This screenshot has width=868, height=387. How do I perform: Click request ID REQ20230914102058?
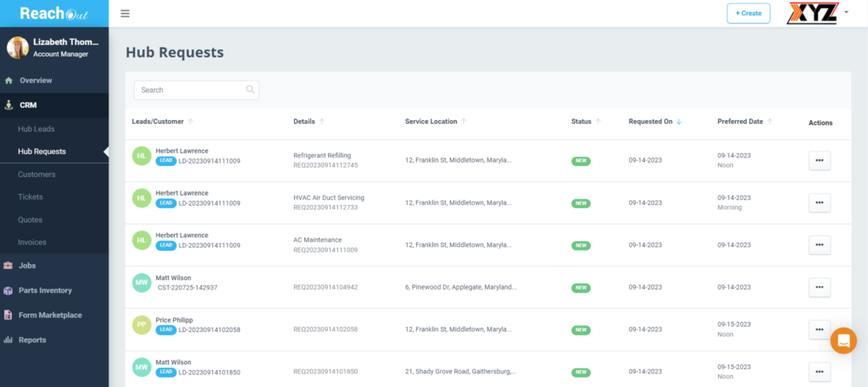coord(325,329)
